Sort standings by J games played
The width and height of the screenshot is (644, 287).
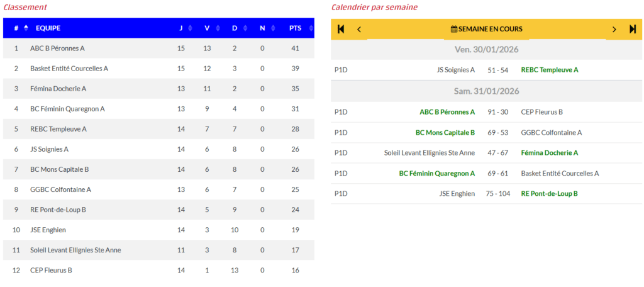pos(184,28)
